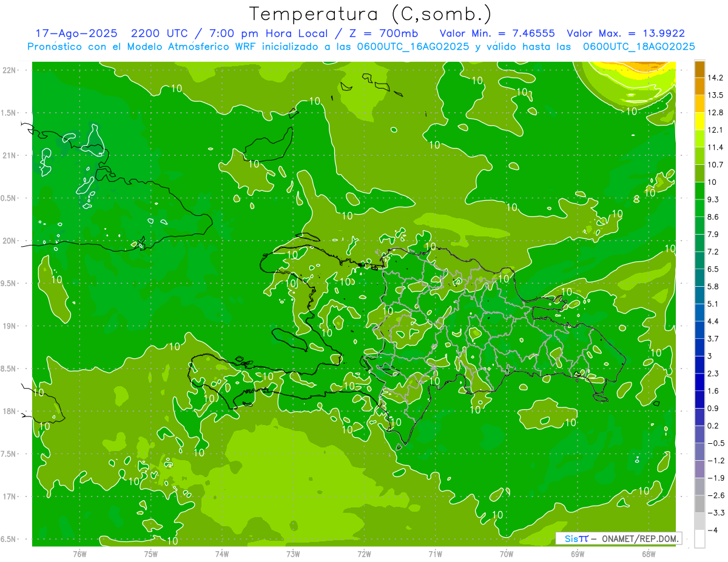
Task: Click the 'Temperatura (C,somb.)' map title
Action: [371, 14]
